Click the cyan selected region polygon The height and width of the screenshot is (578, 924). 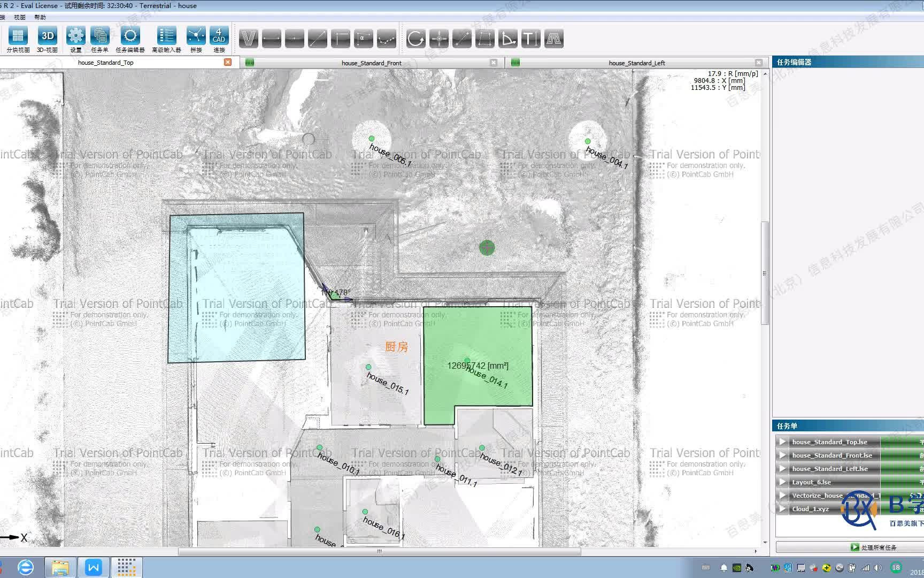236,288
